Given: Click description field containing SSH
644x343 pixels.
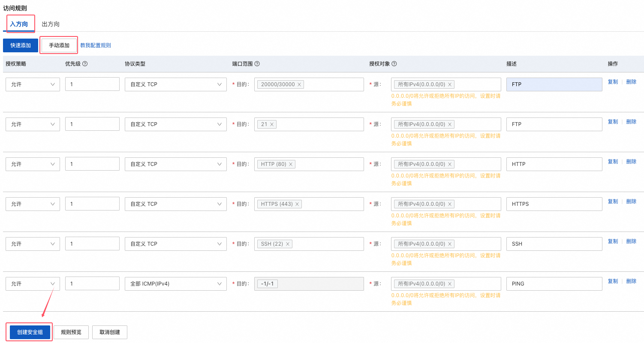Looking at the screenshot, I should pyautogui.click(x=554, y=244).
